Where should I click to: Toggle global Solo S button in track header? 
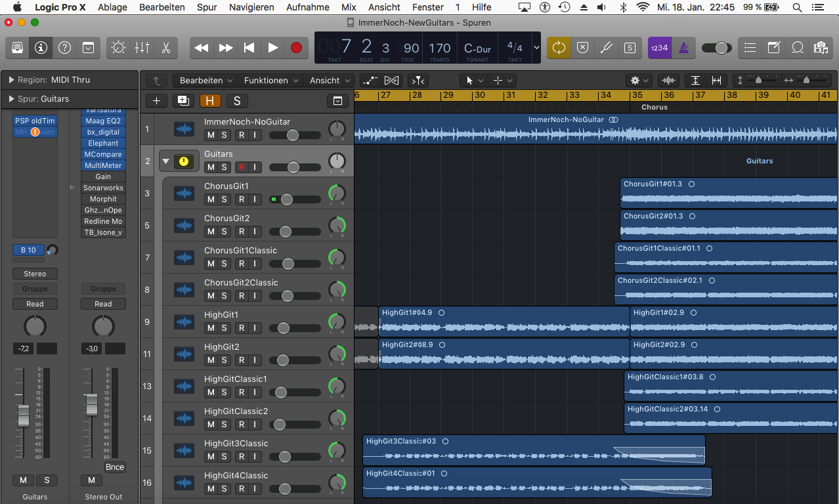point(237,100)
